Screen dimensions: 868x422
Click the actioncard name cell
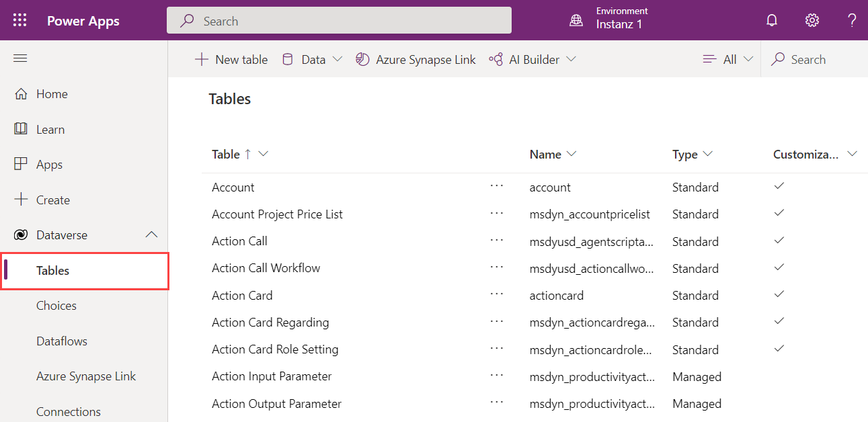click(x=557, y=295)
